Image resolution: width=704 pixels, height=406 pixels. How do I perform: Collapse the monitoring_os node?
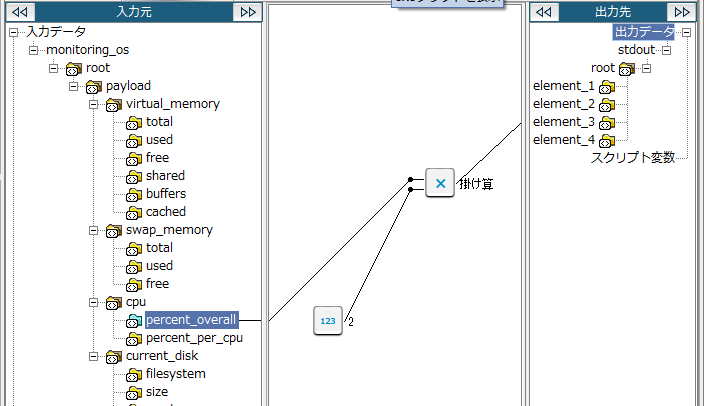34,50
